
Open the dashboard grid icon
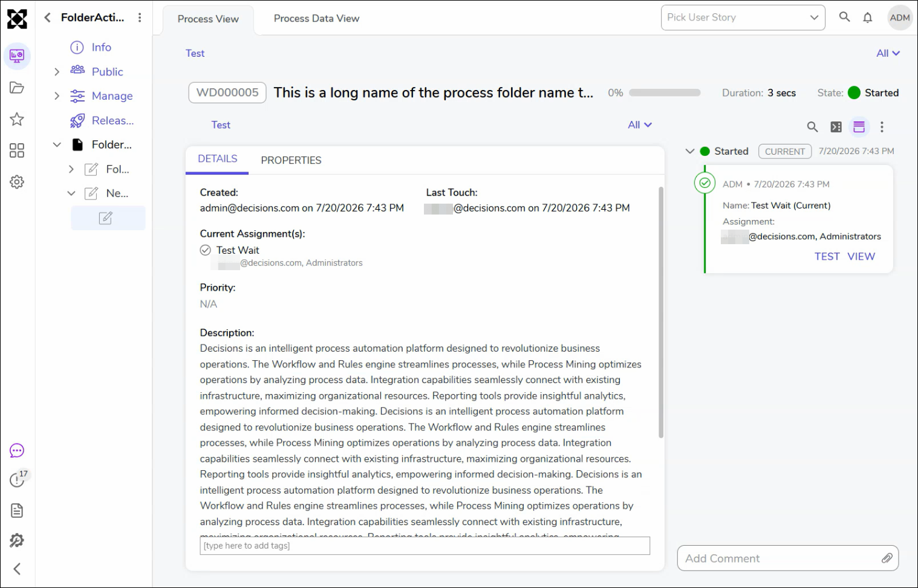17,150
